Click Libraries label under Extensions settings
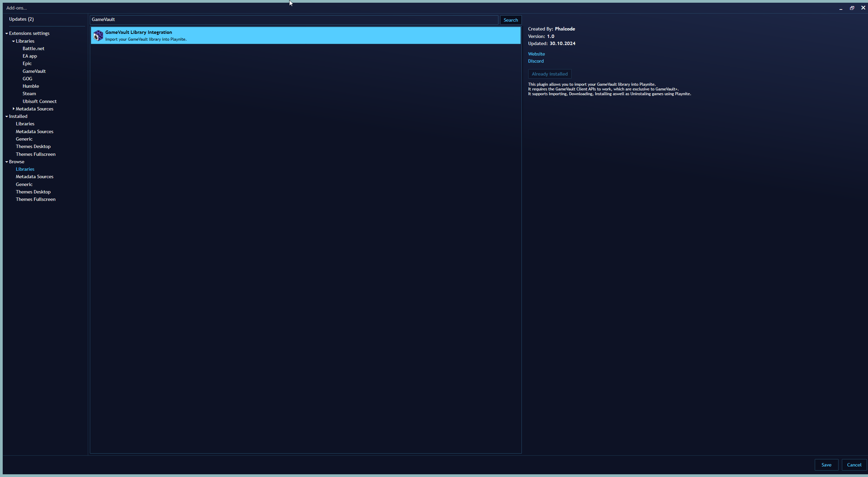The width and height of the screenshot is (868, 477). [x=25, y=41]
